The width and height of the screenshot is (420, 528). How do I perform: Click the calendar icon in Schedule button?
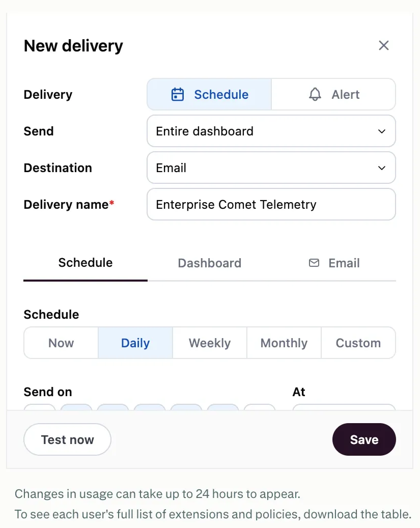pyautogui.click(x=178, y=95)
